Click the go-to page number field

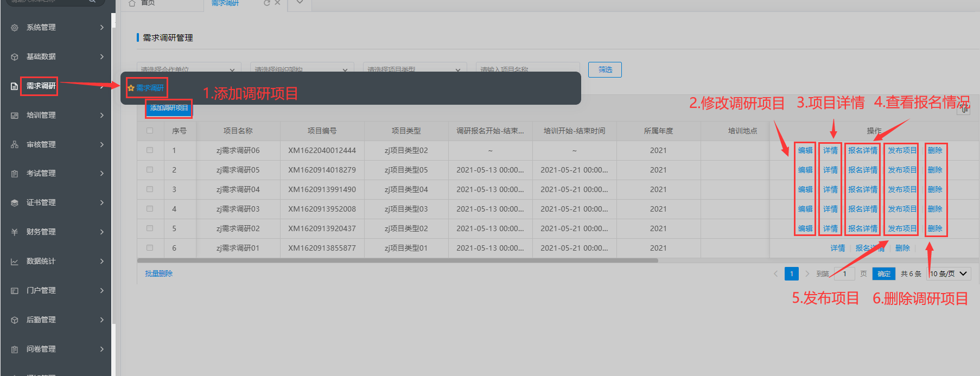tap(844, 274)
